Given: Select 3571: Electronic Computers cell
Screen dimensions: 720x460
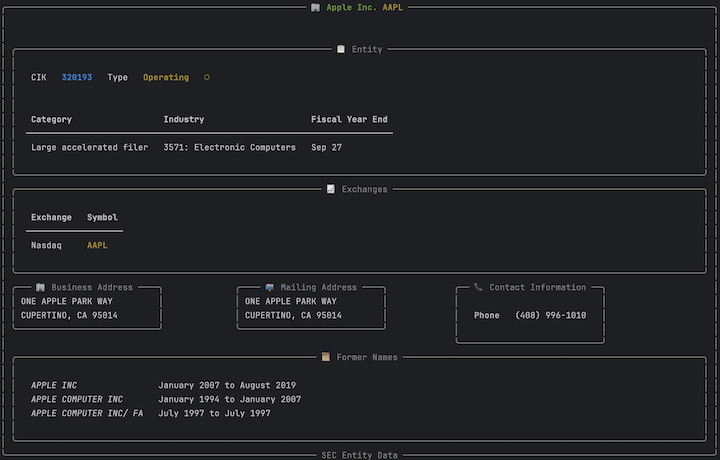Looking at the screenshot, I should point(230,147).
